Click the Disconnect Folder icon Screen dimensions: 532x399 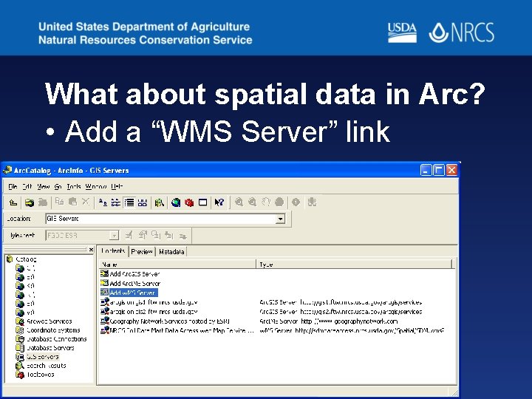pos(43,202)
